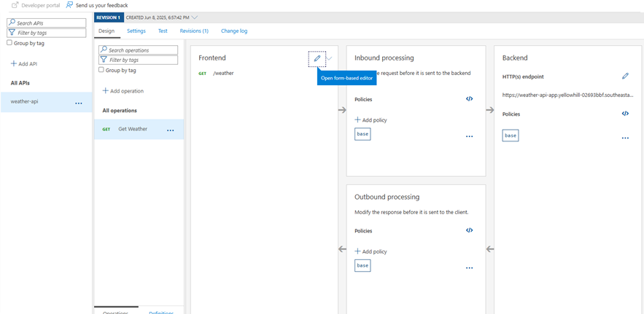Select the Get Weather operation
Screen dimensions: 644x314
pyautogui.click(x=139, y=129)
